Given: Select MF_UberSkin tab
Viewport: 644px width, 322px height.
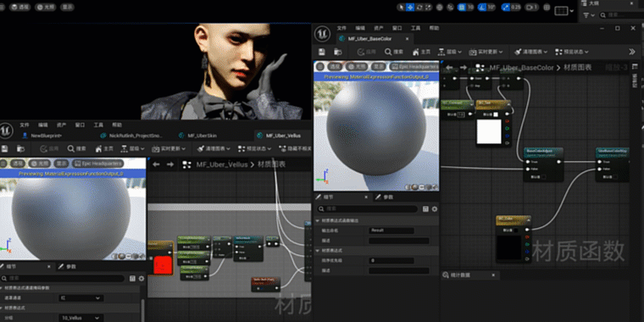Looking at the screenshot, I should pyautogui.click(x=198, y=135).
